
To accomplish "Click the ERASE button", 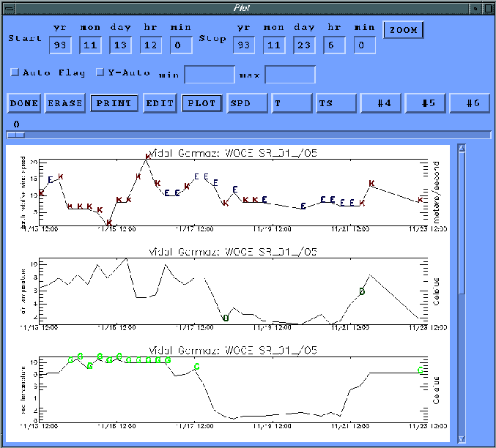I will click(x=65, y=103).
